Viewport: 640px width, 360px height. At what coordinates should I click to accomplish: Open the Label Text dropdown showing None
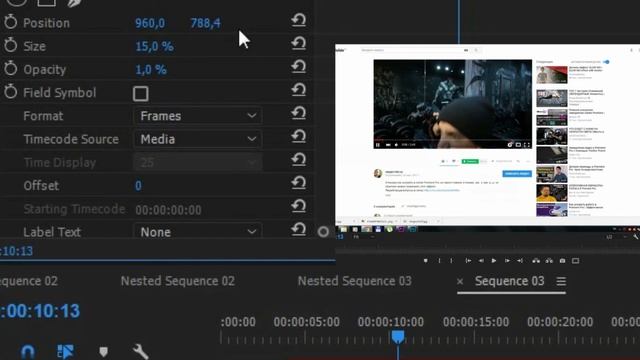point(198,231)
